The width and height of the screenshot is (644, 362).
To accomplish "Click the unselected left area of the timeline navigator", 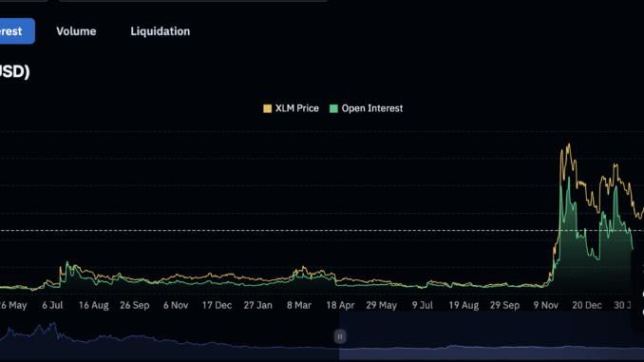I will click(x=170, y=335).
